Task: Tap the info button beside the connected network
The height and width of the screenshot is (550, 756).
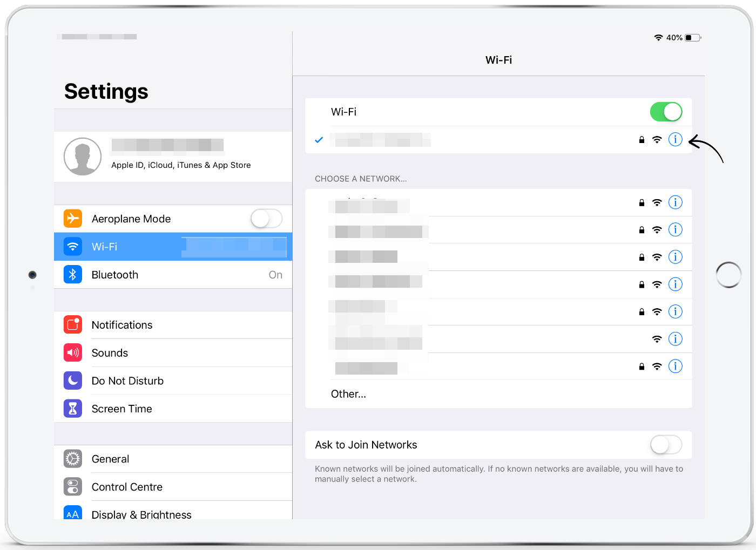Action: [675, 139]
